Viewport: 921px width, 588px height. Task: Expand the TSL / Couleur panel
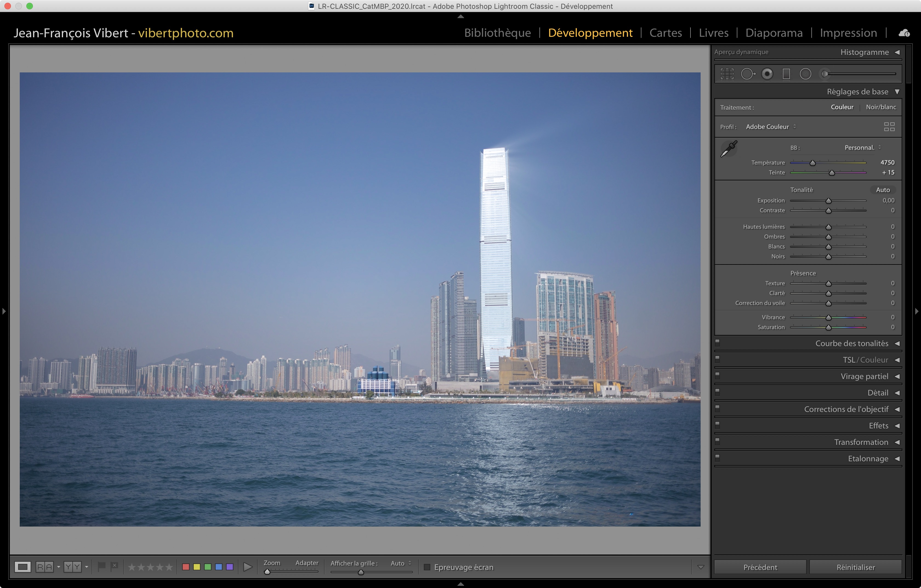pyautogui.click(x=865, y=360)
